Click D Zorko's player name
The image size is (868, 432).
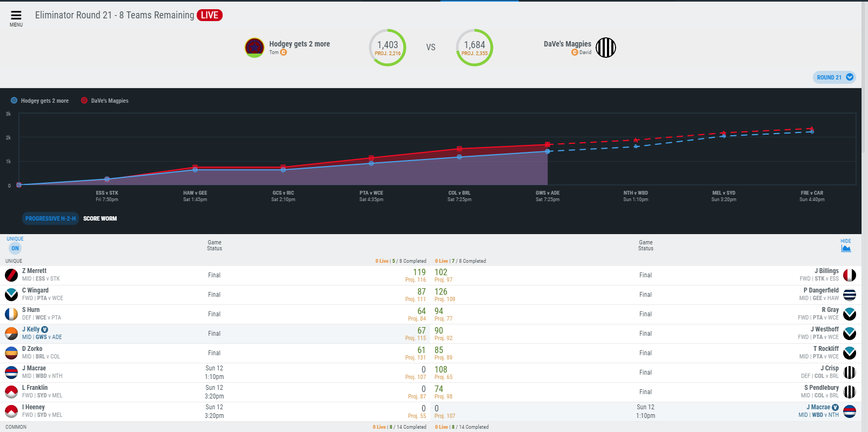[32, 349]
